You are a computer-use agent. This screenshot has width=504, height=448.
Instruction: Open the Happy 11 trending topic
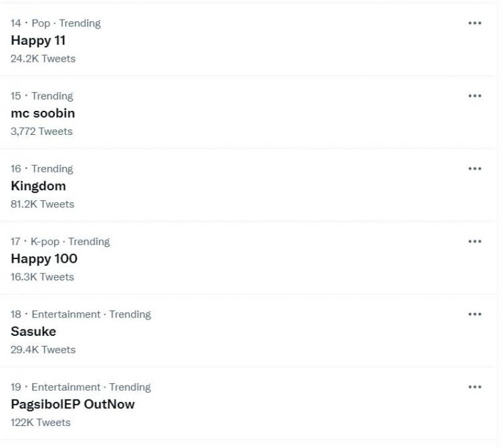38,40
